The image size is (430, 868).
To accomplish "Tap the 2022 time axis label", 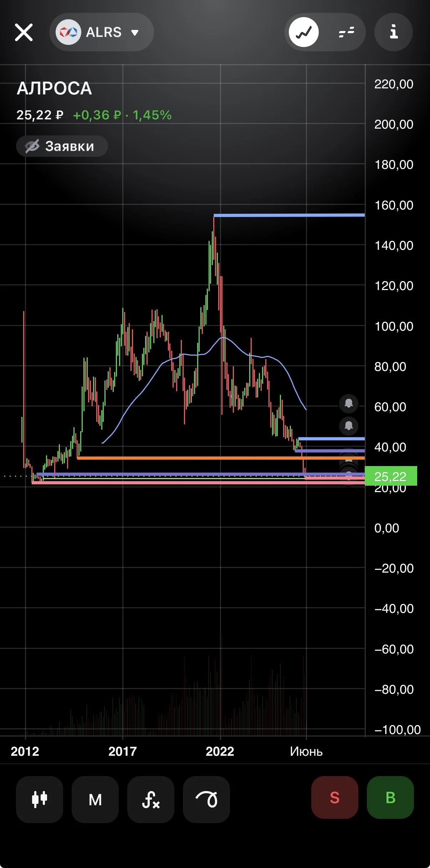I will point(220,751).
